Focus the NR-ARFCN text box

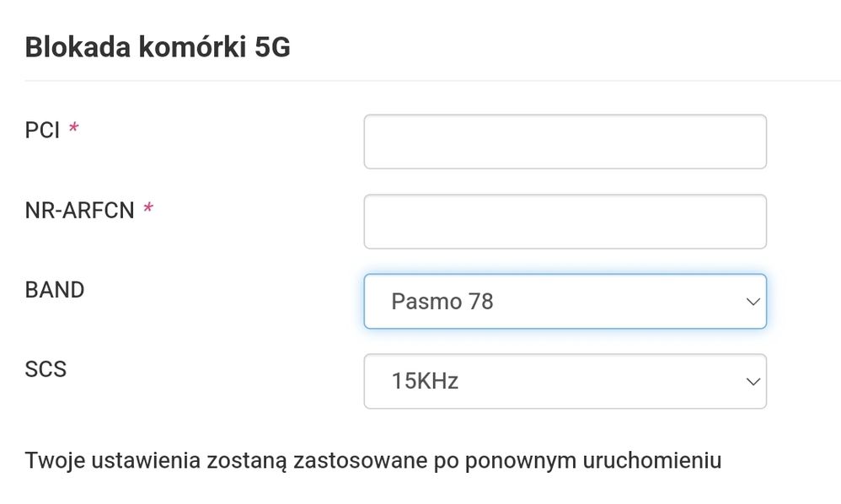coord(565,222)
